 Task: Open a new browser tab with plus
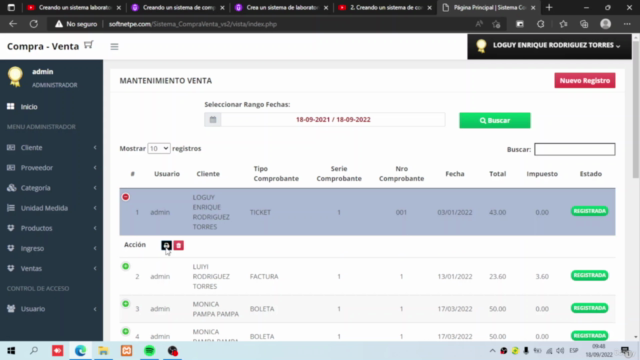[549, 7]
